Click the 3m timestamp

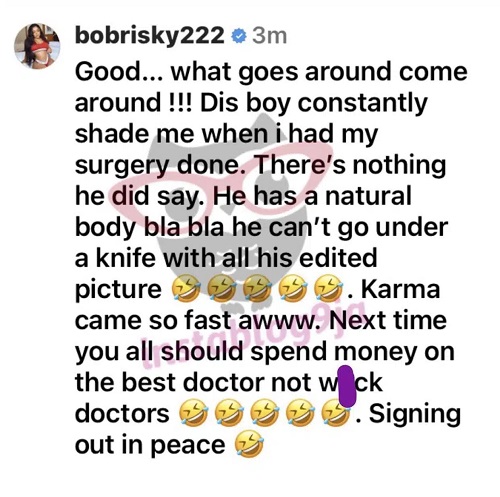click(269, 36)
